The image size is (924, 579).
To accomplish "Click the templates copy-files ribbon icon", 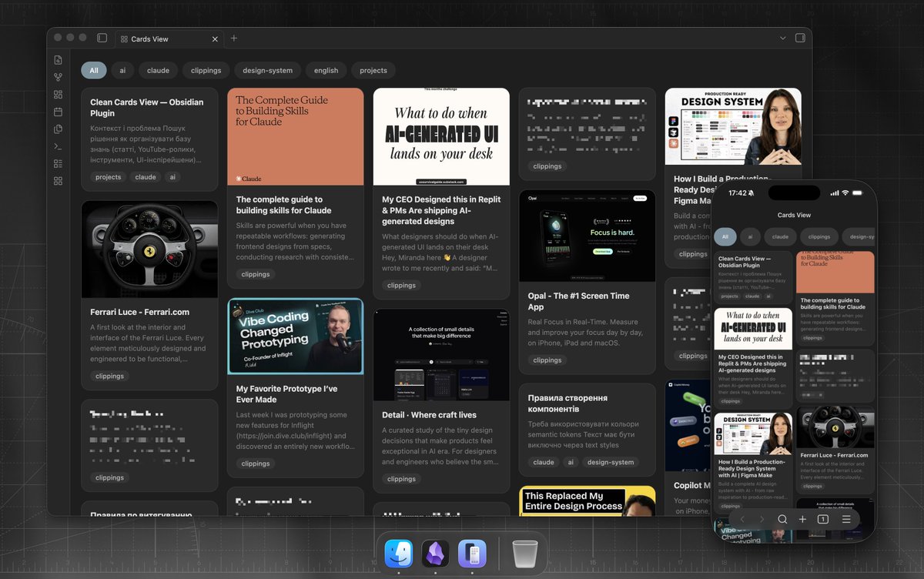I will (58, 129).
